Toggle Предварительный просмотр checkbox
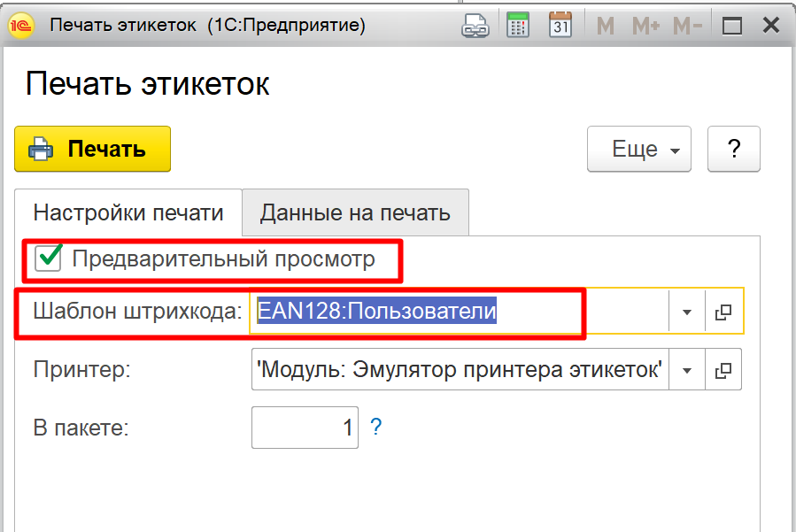 tap(48, 258)
